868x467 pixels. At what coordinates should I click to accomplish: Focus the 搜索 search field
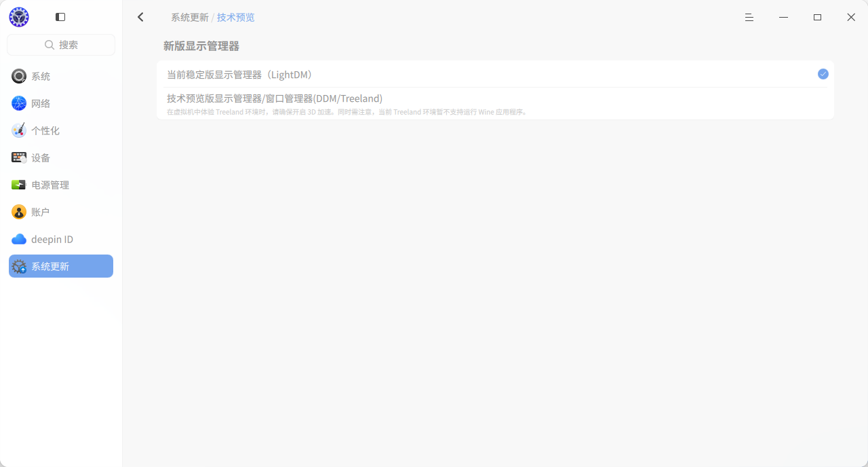tap(61, 45)
